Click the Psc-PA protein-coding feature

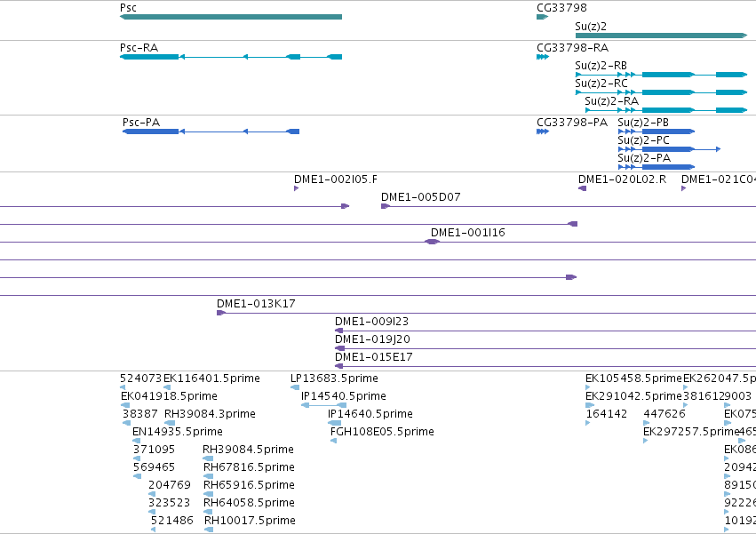(x=211, y=132)
